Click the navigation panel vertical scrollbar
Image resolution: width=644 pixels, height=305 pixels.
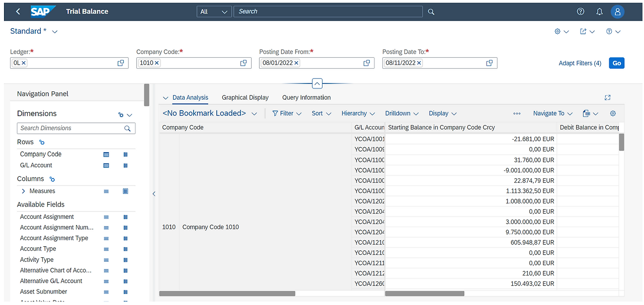point(146,95)
